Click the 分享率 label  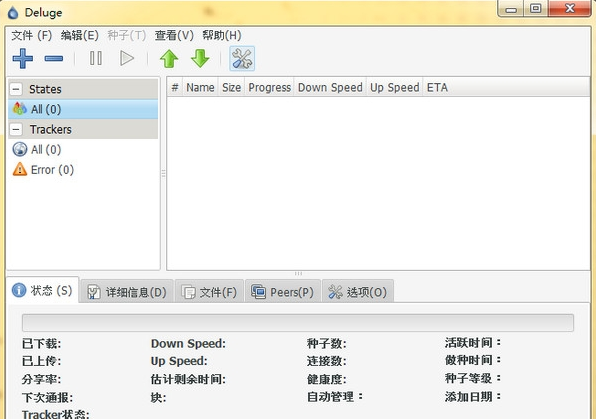pyautogui.click(x=41, y=379)
